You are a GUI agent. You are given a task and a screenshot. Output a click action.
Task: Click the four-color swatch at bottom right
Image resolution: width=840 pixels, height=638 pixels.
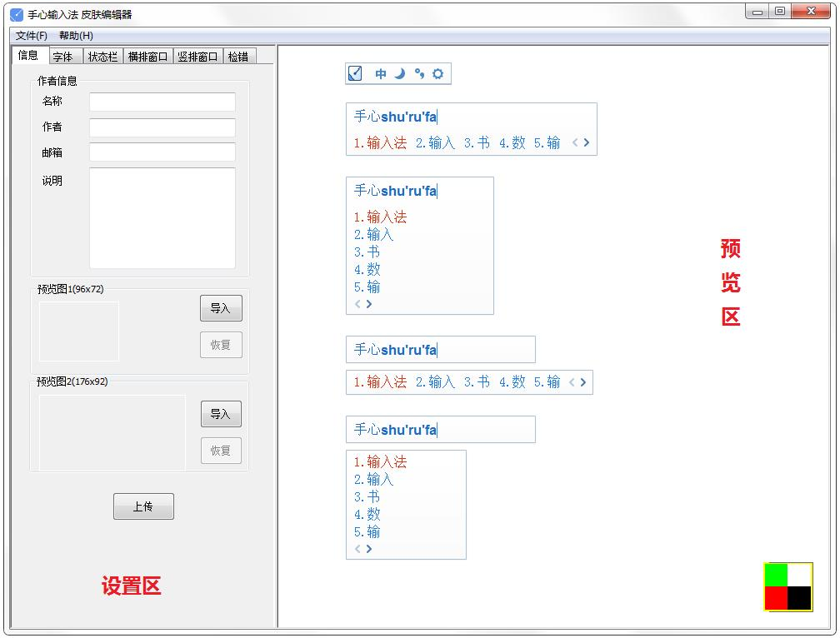(788, 586)
